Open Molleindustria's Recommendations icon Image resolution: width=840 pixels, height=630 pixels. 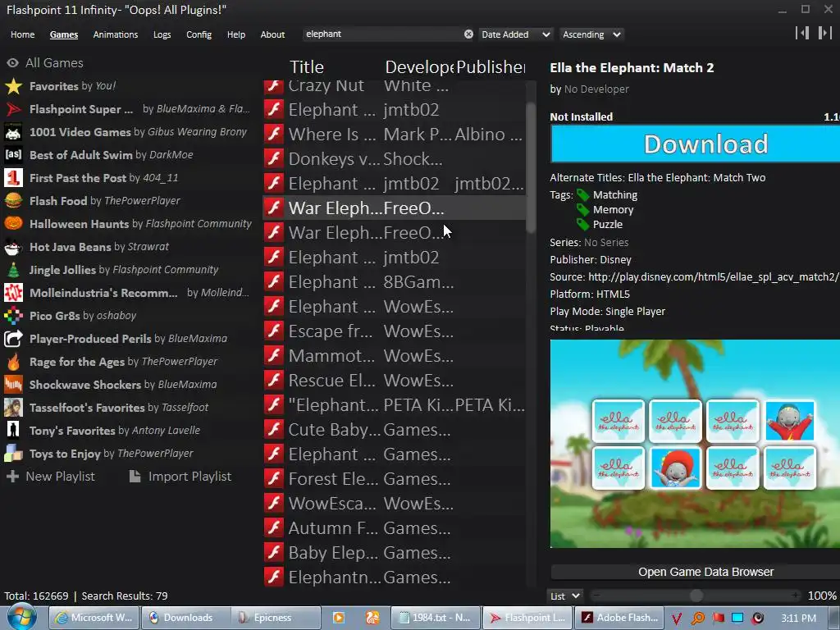[13, 293]
